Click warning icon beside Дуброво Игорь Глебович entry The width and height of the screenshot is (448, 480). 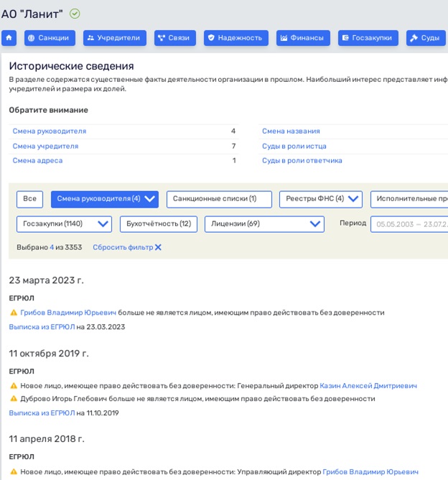click(x=14, y=399)
